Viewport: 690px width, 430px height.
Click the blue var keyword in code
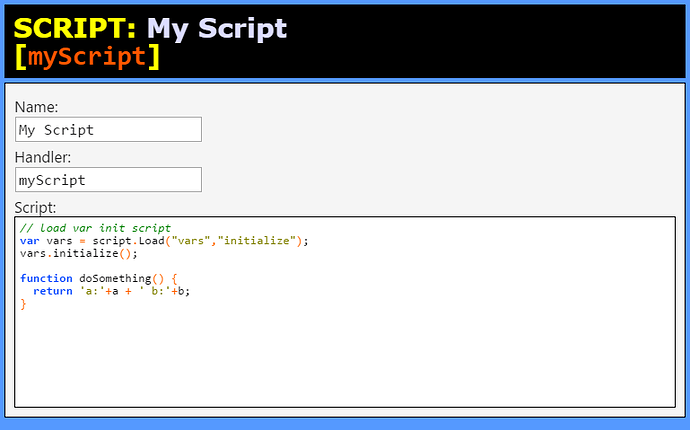coord(29,241)
